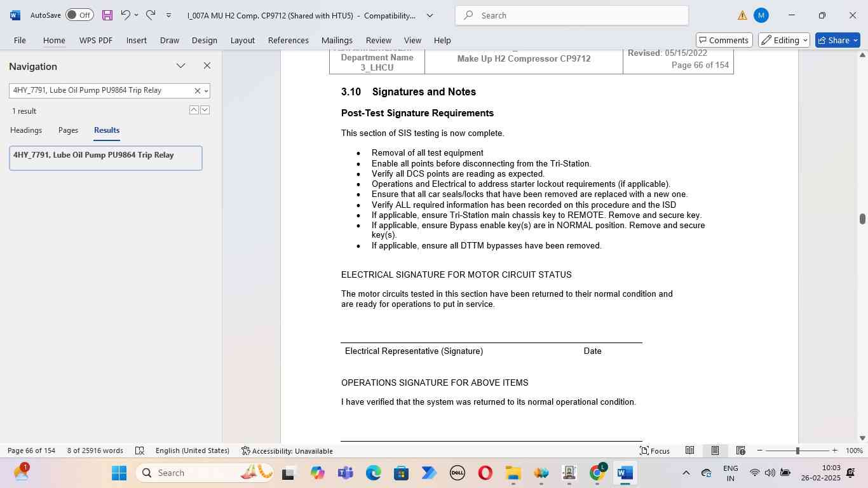
Task: Open the Insert tab
Action: tap(137, 40)
